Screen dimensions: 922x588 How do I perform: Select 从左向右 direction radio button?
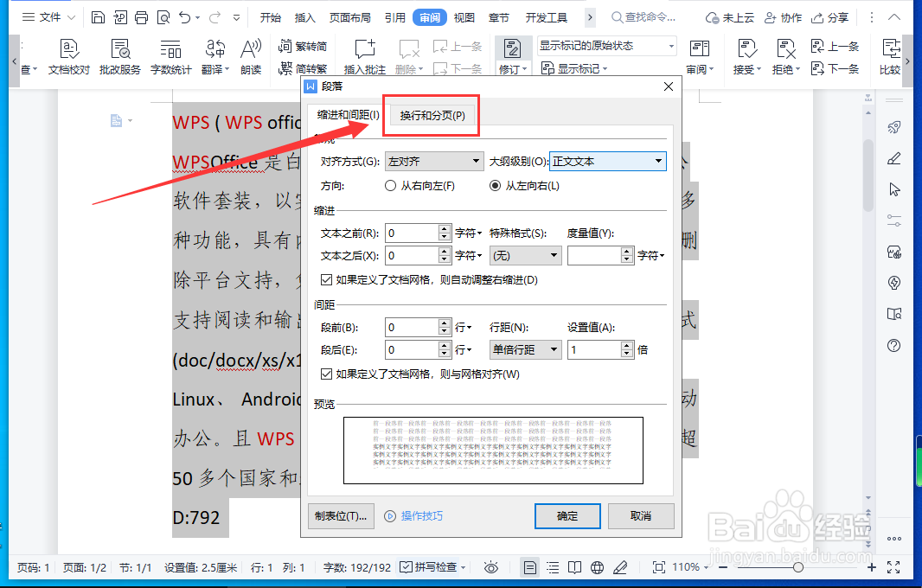click(x=495, y=186)
